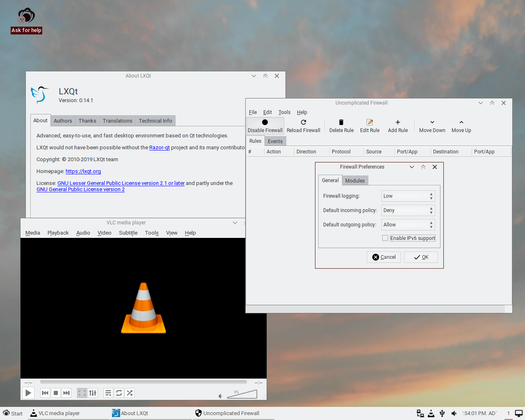Switch to the Events tab in Uncomplicated Firewall

[x=275, y=141]
